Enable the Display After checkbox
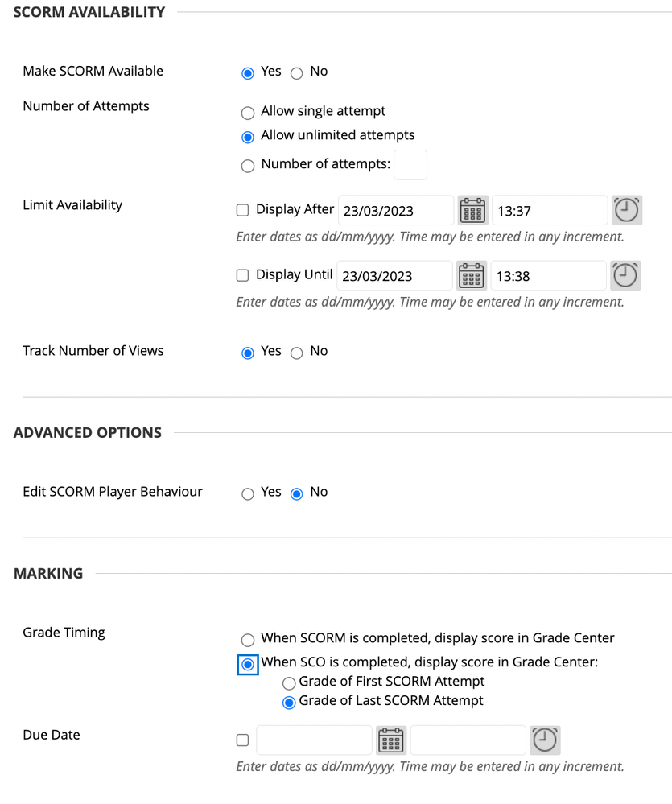 pyautogui.click(x=242, y=211)
